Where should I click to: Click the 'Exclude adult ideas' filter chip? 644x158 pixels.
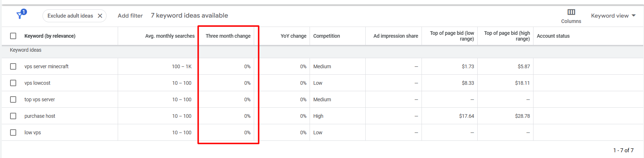point(70,16)
